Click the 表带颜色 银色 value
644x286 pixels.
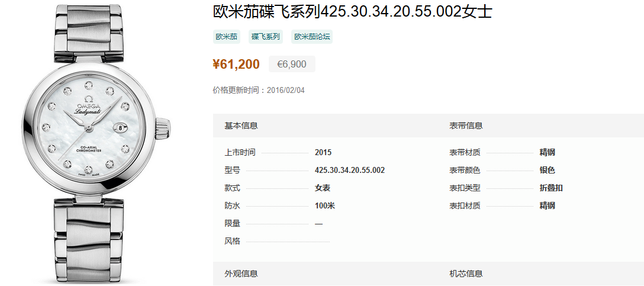tap(547, 170)
